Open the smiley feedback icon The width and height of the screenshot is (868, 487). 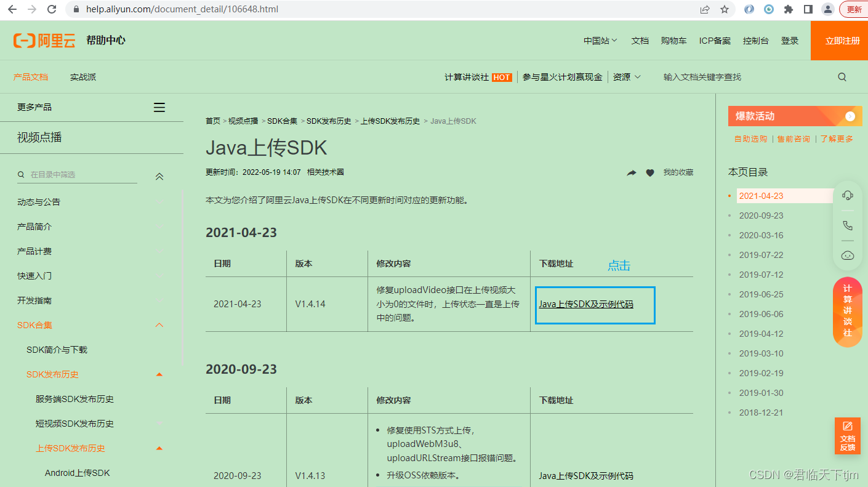848,255
